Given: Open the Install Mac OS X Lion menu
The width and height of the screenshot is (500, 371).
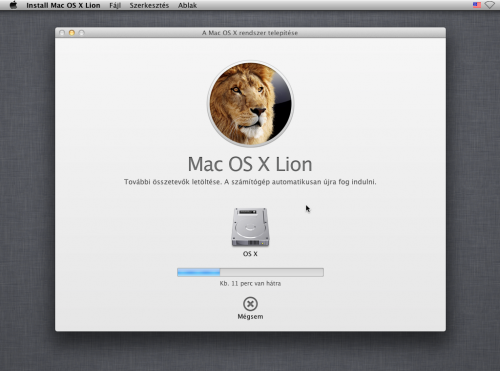Looking at the screenshot, I should pos(63,5).
